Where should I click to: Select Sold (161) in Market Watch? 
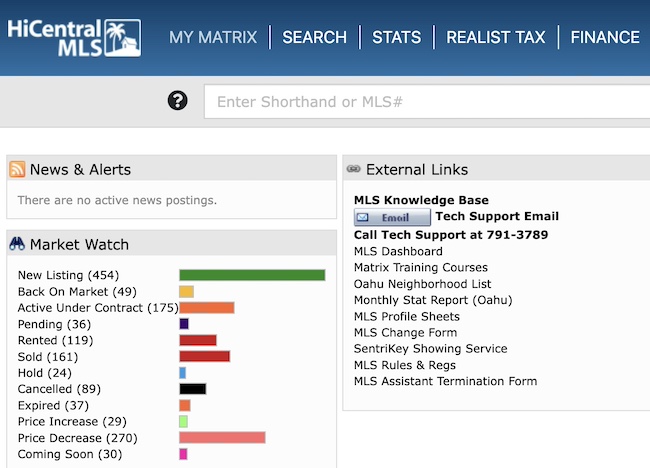click(48, 357)
